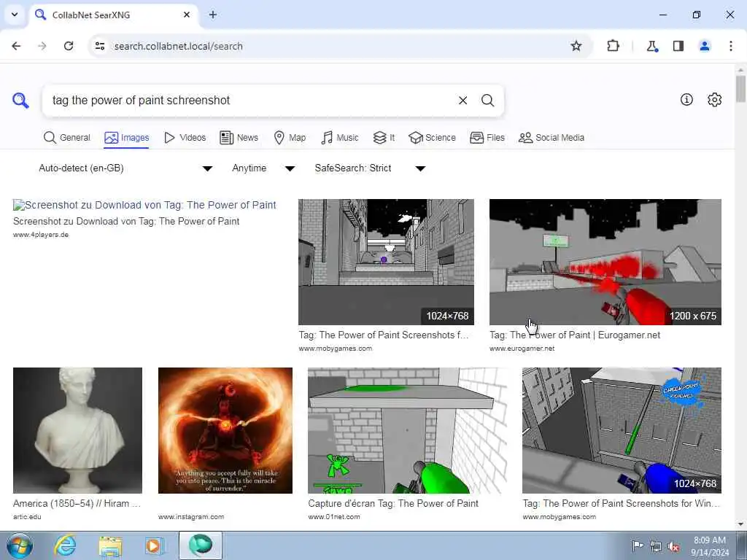Launch Internet Explorer from the taskbar
The height and width of the screenshot is (560, 747).
(x=65, y=545)
